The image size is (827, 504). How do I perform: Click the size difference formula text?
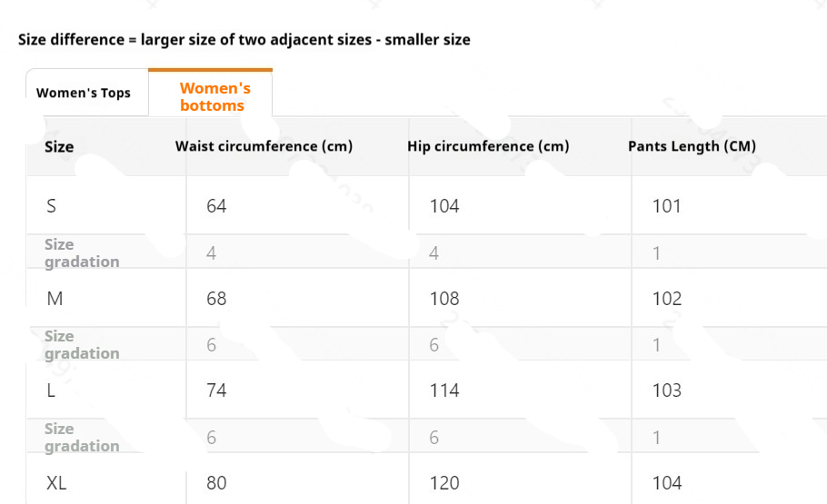244,40
